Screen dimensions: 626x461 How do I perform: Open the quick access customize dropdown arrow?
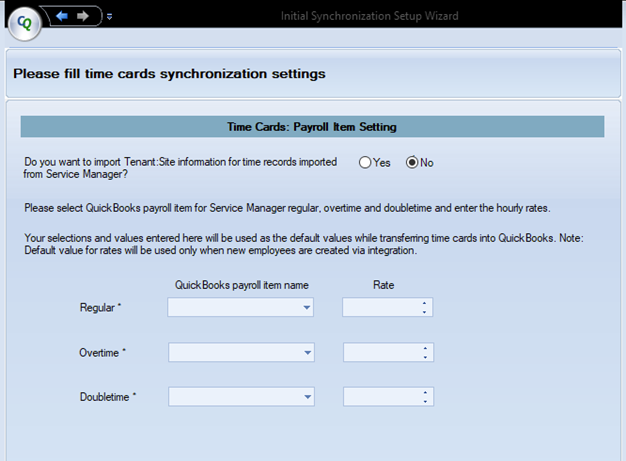coord(109,16)
